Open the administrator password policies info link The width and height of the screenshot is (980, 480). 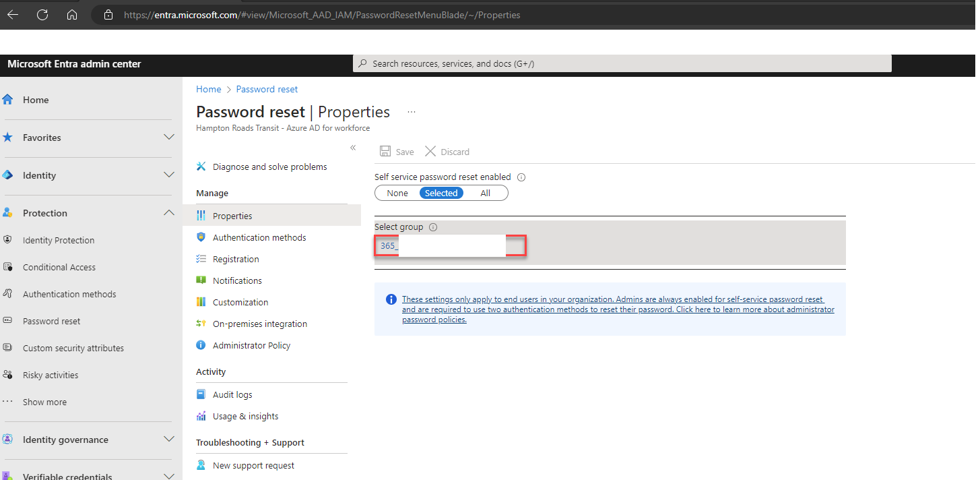click(x=618, y=309)
